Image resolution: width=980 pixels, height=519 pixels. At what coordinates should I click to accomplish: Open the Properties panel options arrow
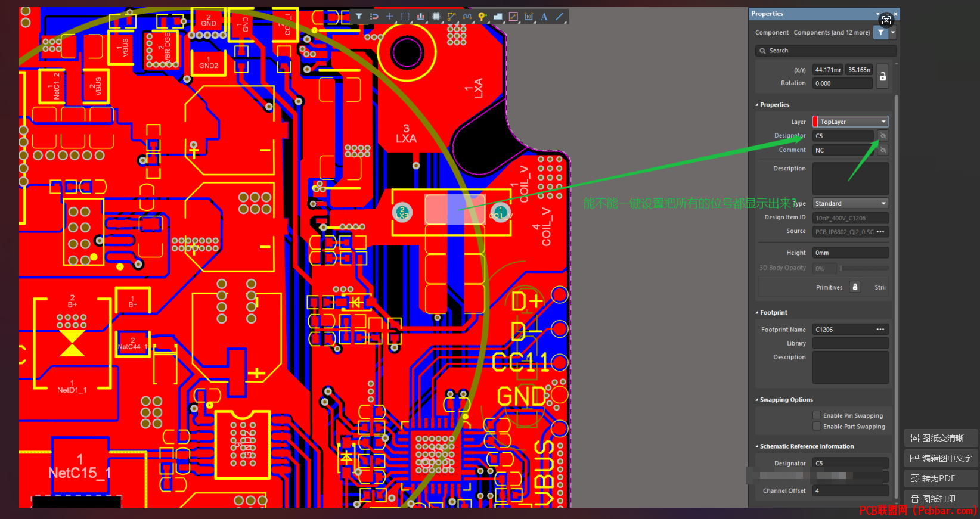pyautogui.click(x=877, y=14)
